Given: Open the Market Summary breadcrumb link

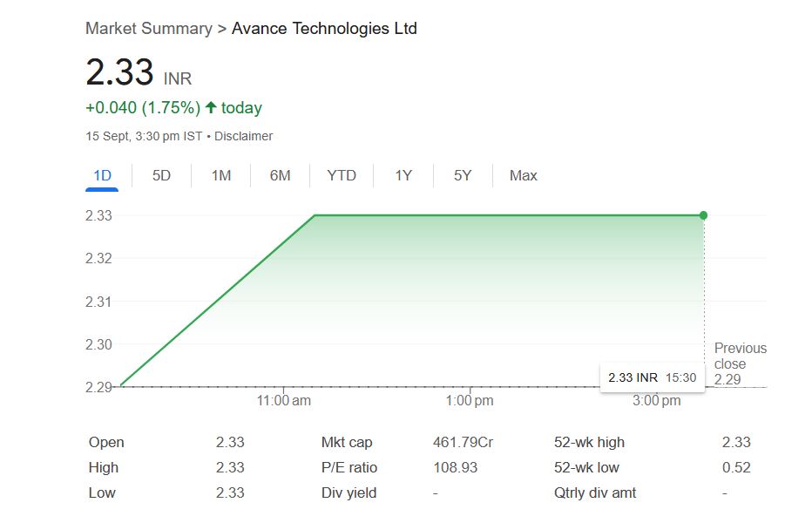Looking at the screenshot, I should coord(148,29).
